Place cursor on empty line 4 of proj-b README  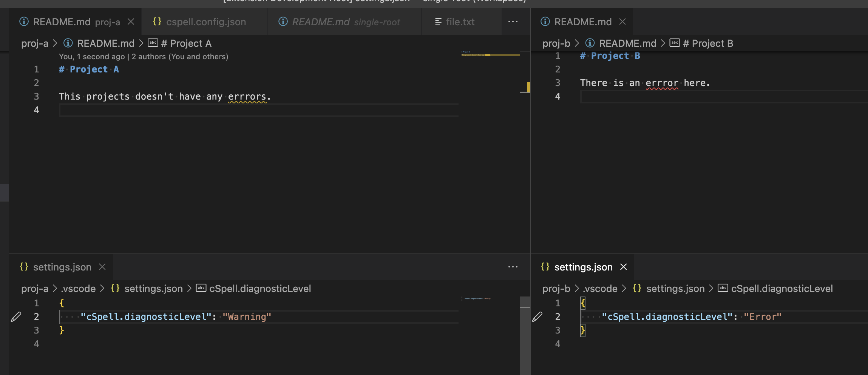click(x=724, y=97)
